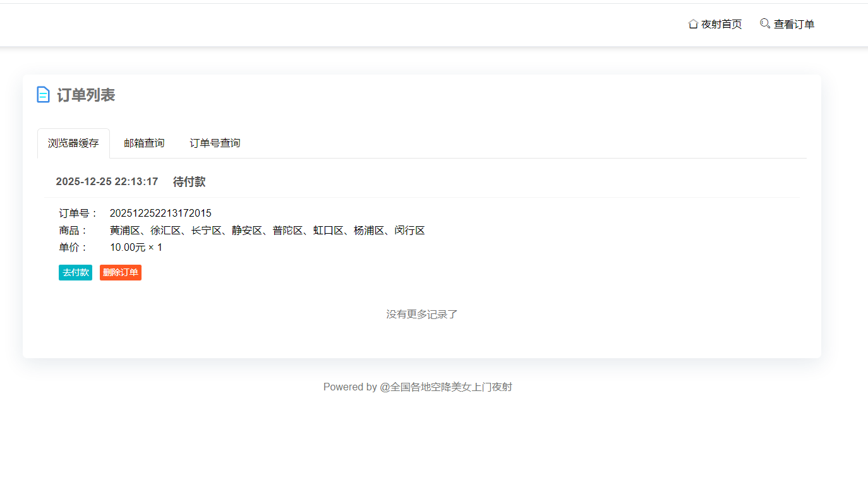This screenshot has width=868, height=482.
Task: Select the 夜射首页 navigation item
Action: coord(720,24)
